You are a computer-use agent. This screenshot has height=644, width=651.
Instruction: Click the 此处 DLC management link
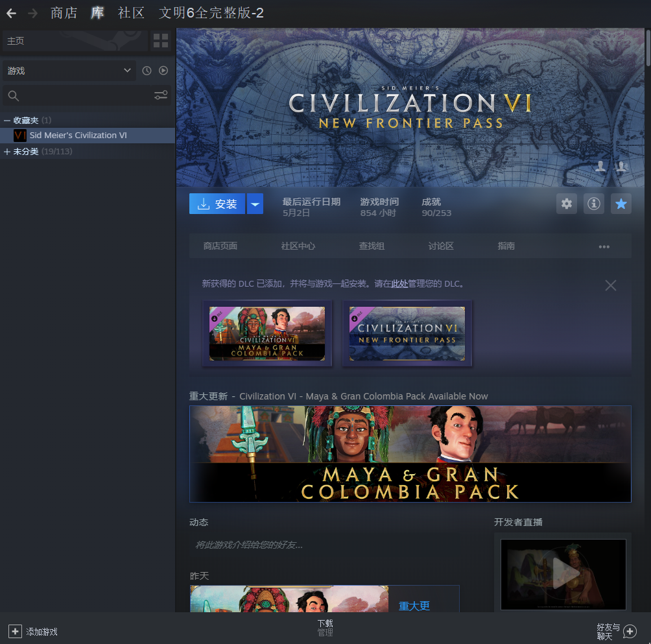(x=399, y=284)
